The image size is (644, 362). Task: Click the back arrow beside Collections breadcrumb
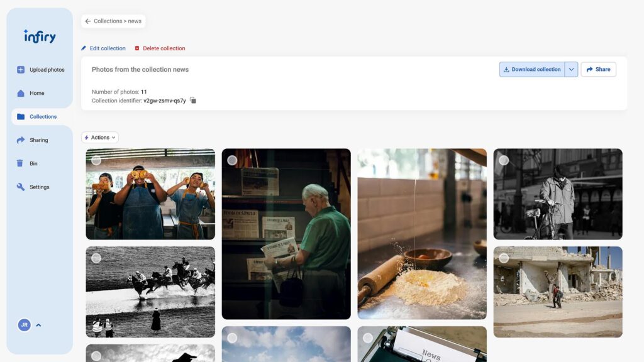[x=88, y=21]
